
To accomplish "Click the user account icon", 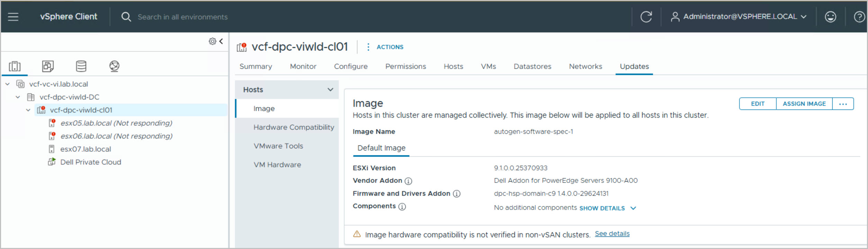I will pyautogui.click(x=675, y=17).
